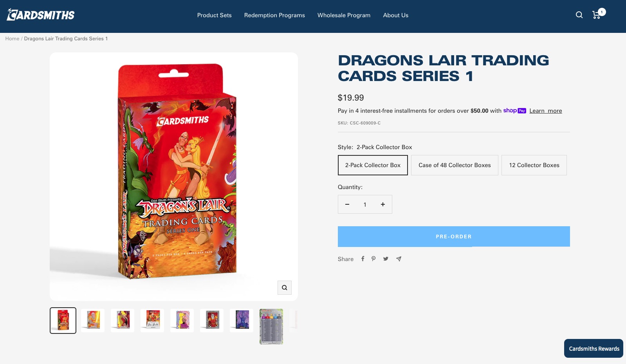The width and height of the screenshot is (626, 364).
Task: Open the search icon in header
Action: pos(579,15)
